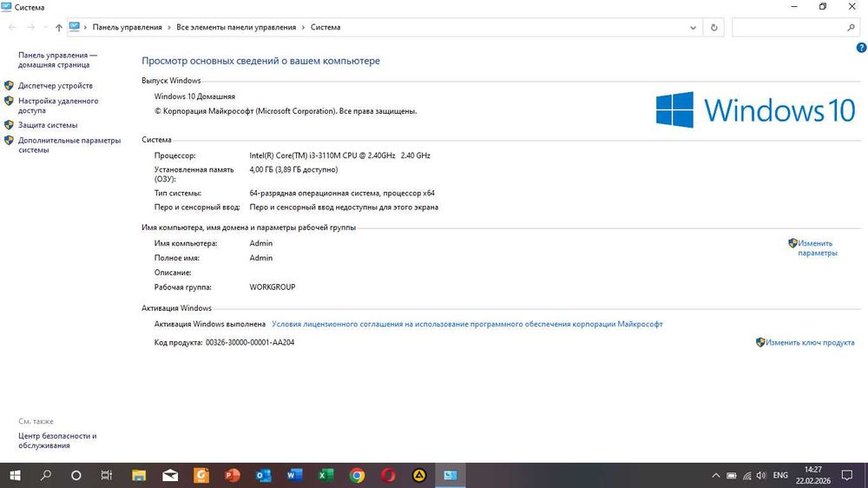Open Task View on taskbar
The width and height of the screenshot is (868, 488).
(x=107, y=475)
